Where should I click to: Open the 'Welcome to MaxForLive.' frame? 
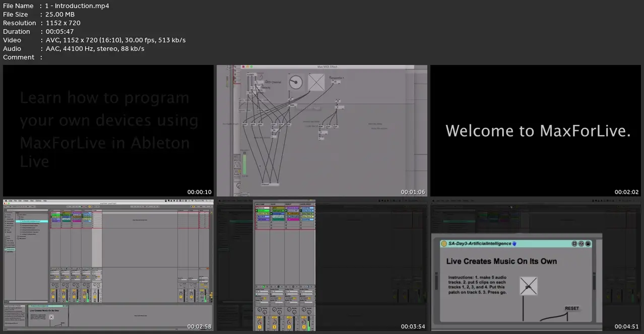(536, 130)
